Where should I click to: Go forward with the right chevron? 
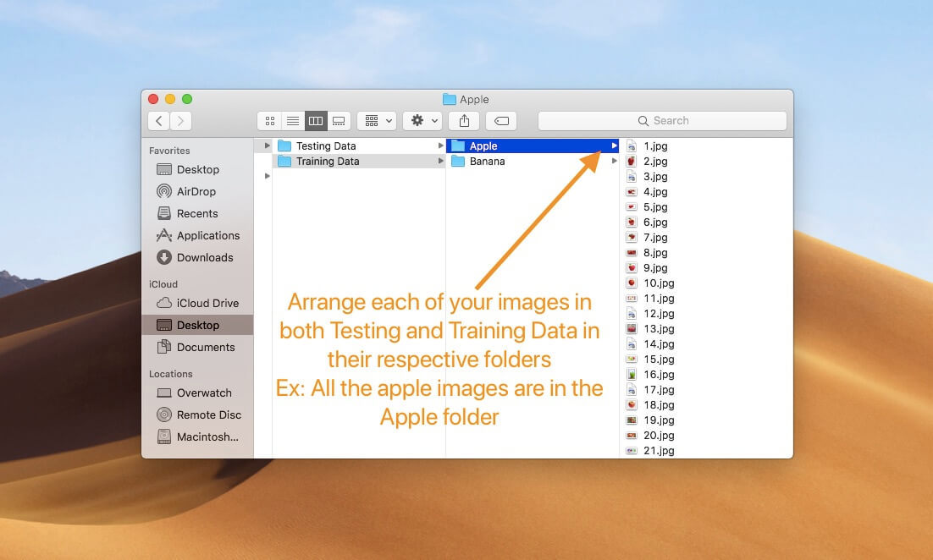coord(181,121)
